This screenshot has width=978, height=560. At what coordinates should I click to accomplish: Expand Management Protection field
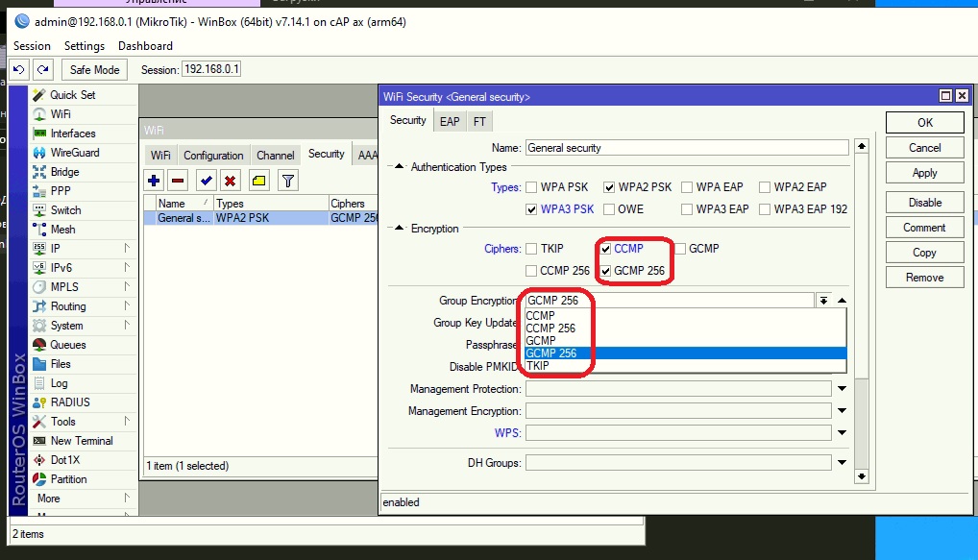[842, 389]
